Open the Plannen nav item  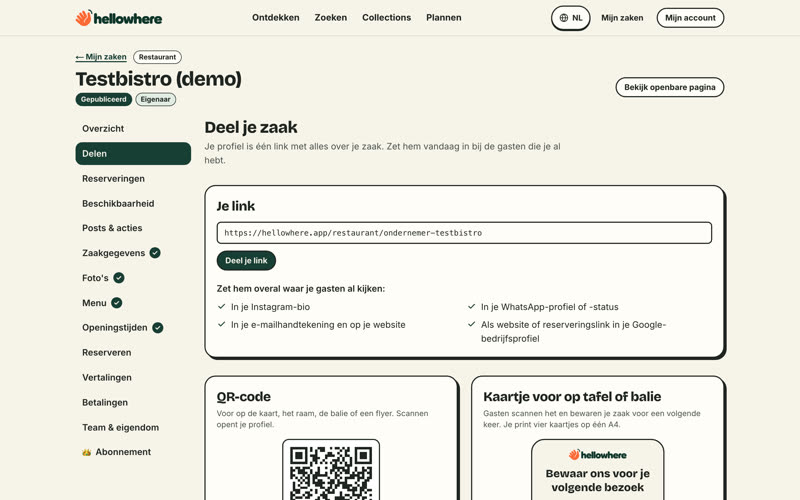[443, 17]
